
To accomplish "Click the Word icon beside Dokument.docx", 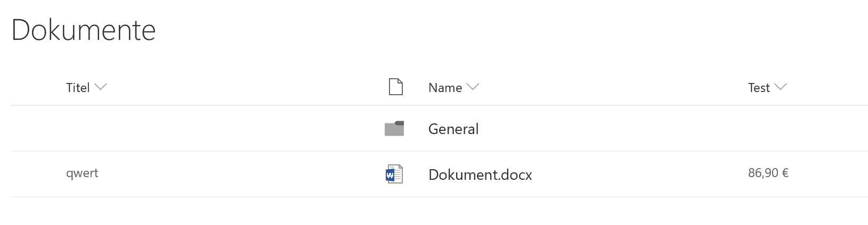I will click(394, 174).
